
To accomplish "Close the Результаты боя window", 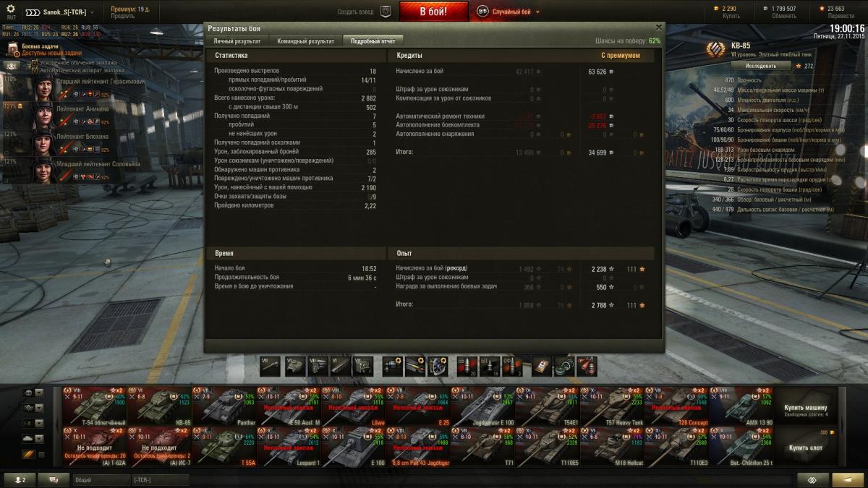I will 658,27.
